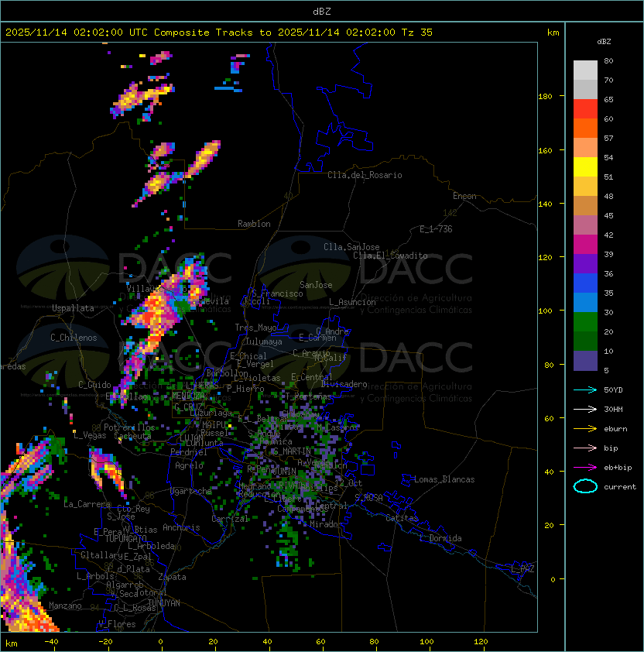Screen dimensions: 644x652
Task: Click the Zapata map label
Action: pos(172,577)
